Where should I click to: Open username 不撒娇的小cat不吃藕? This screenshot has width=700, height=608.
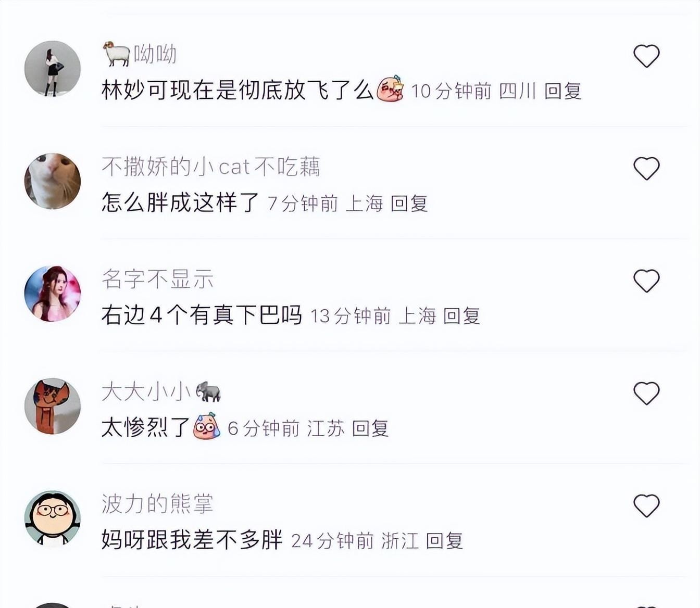[x=210, y=167]
